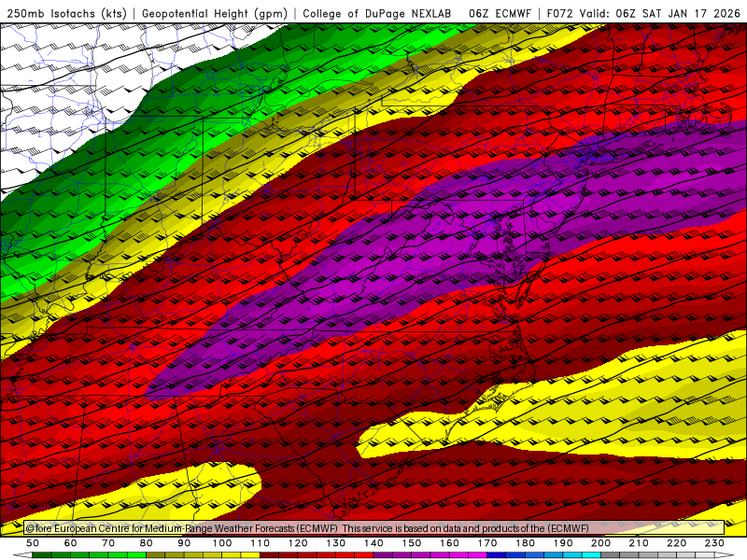Click the '110' legend value
The width and height of the screenshot is (747, 560).
261,543
